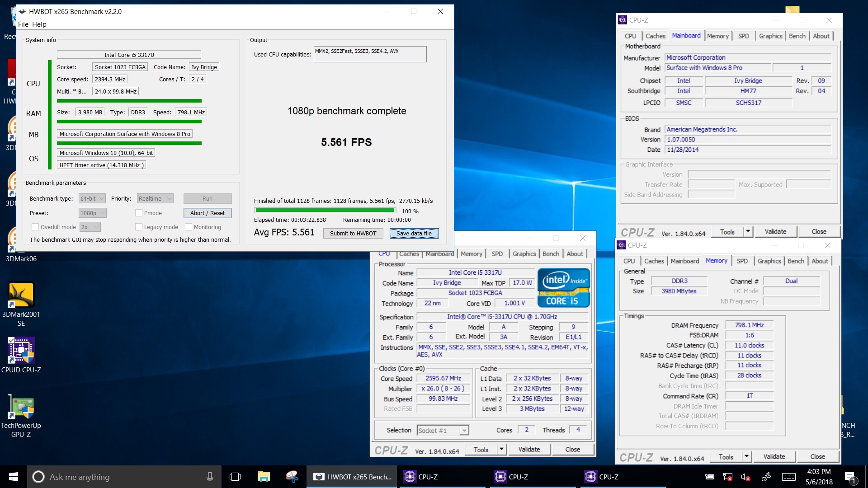Click the disabled Run button
Screen dimensions: 868x488
click(208, 198)
